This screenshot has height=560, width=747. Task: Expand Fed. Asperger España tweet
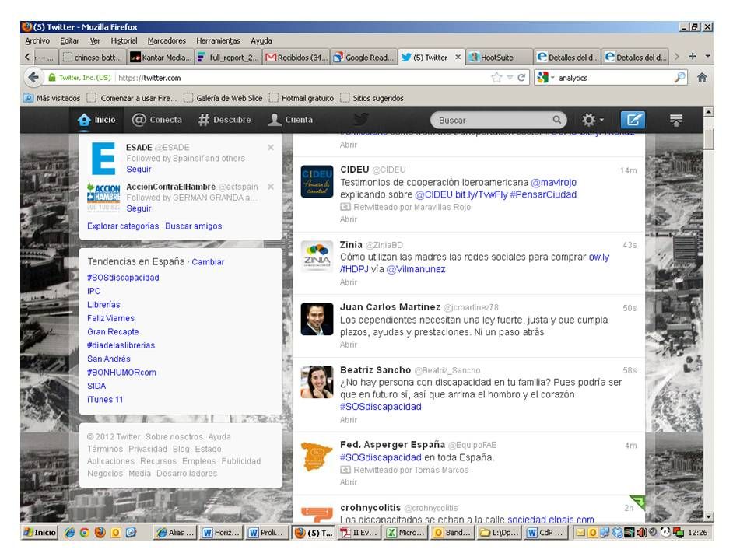pyautogui.click(x=349, y=482)
